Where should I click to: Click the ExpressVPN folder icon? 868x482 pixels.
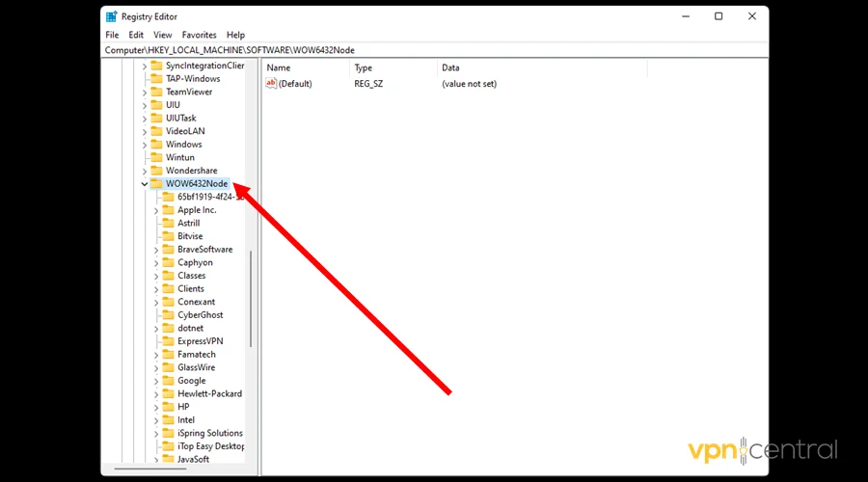[168, 341]
